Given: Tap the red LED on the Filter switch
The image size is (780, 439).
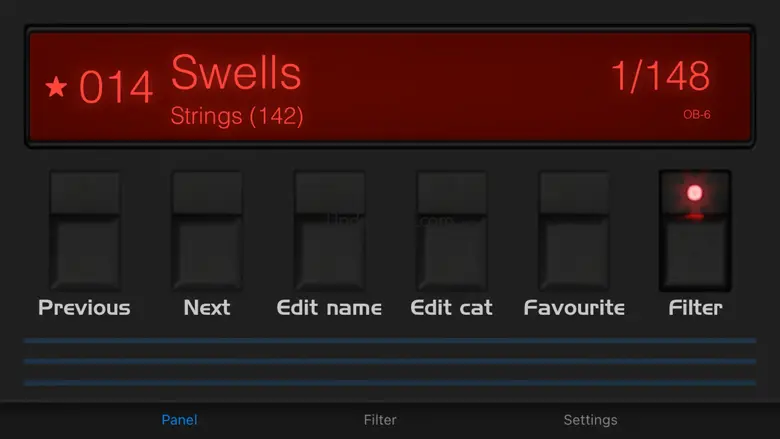Looking at the screenshot, I should 694,193.
